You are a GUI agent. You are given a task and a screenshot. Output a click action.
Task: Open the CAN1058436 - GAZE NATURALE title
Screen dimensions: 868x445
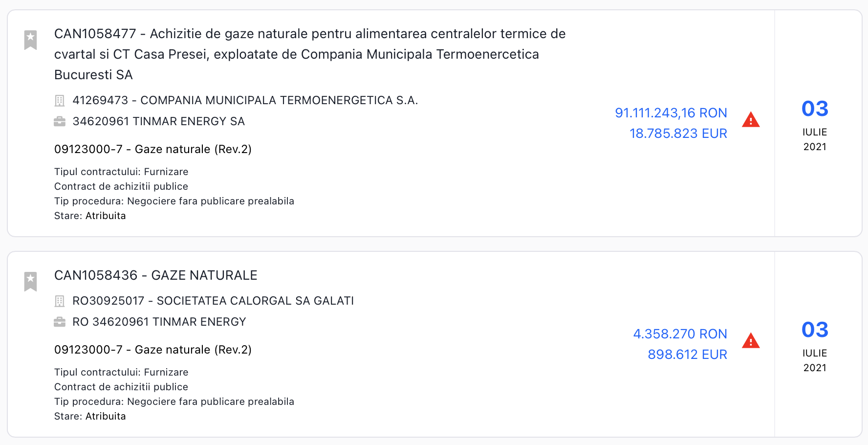pos(155,275)
